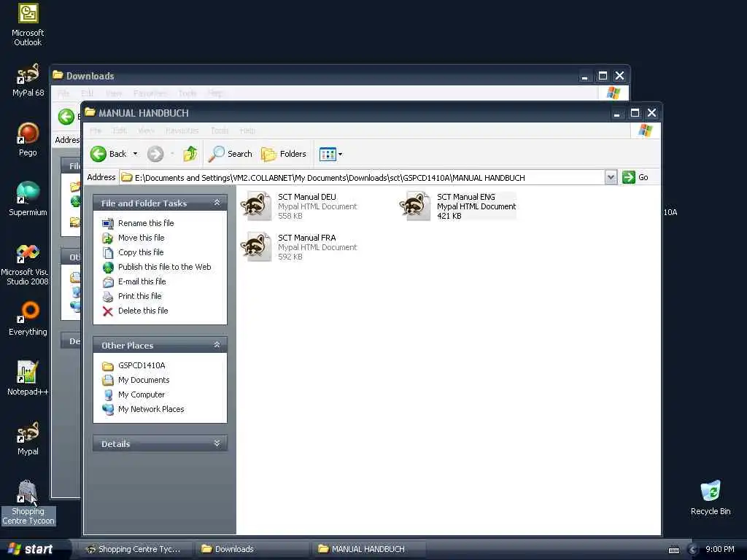Select Shopping Centre Tycoon desktop shortcut
Screen dimensions: 747x560
[28, 502]
